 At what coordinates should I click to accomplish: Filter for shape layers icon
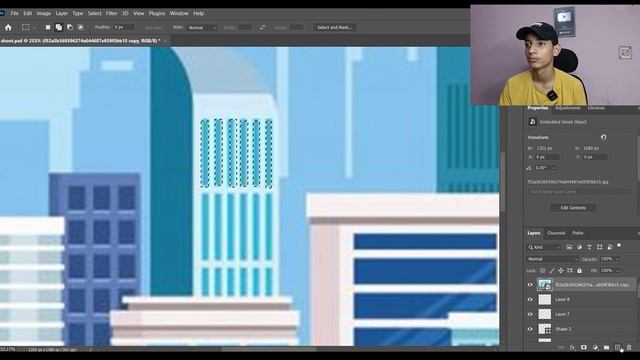(599, 247)
